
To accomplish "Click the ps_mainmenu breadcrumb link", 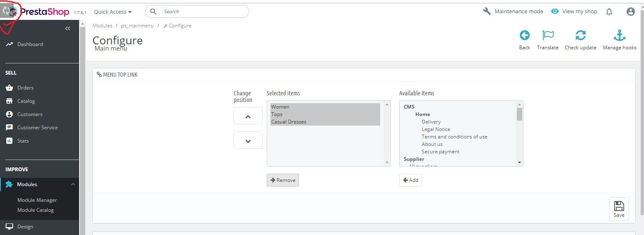I will click(137, 26).
